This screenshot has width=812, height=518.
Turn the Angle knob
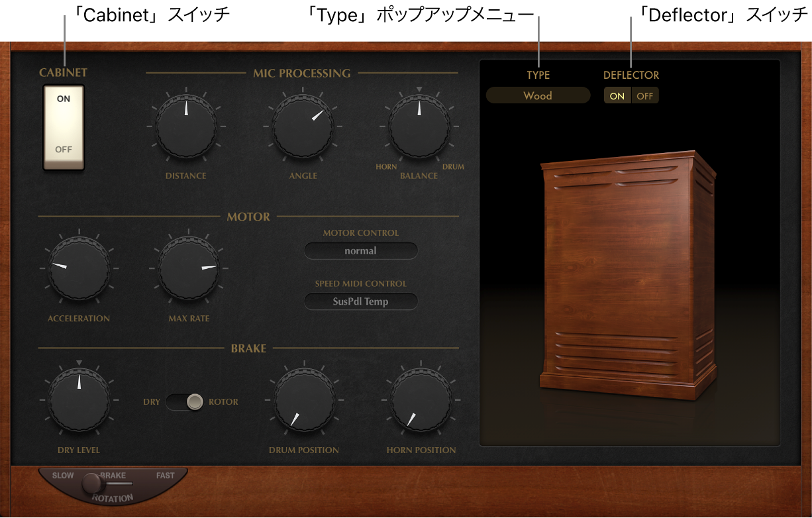(303, 127)
